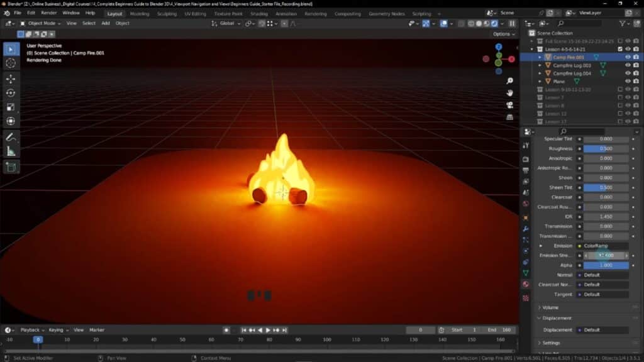Toggle auto keying record button

click(x=226, y=330)
